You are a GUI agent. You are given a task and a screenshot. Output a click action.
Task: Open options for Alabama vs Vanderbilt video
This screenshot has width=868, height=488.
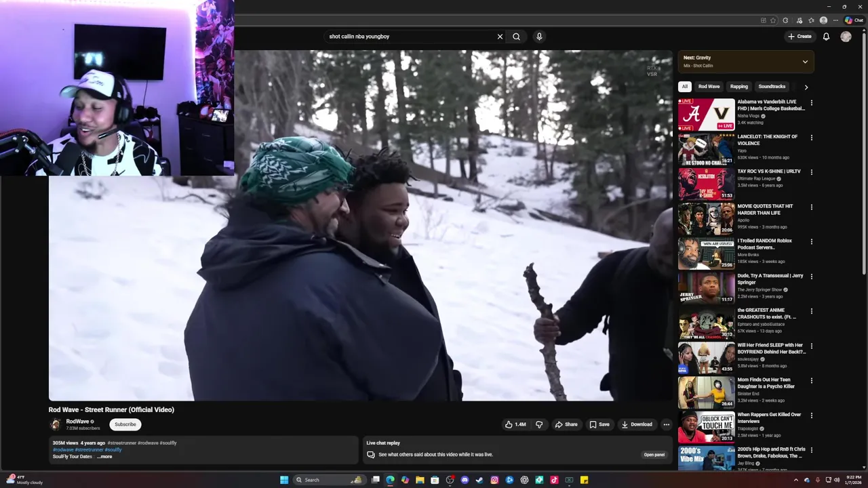coord(811,103)
